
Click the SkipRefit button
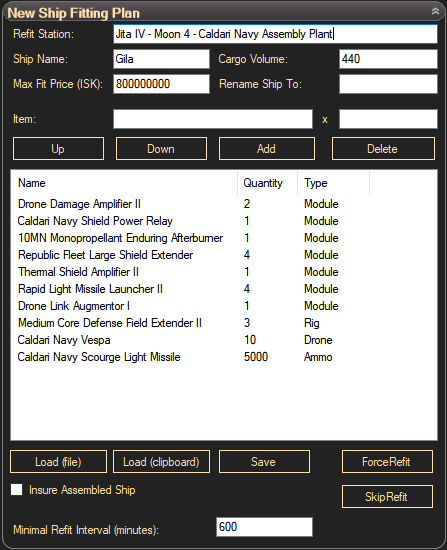387,497
